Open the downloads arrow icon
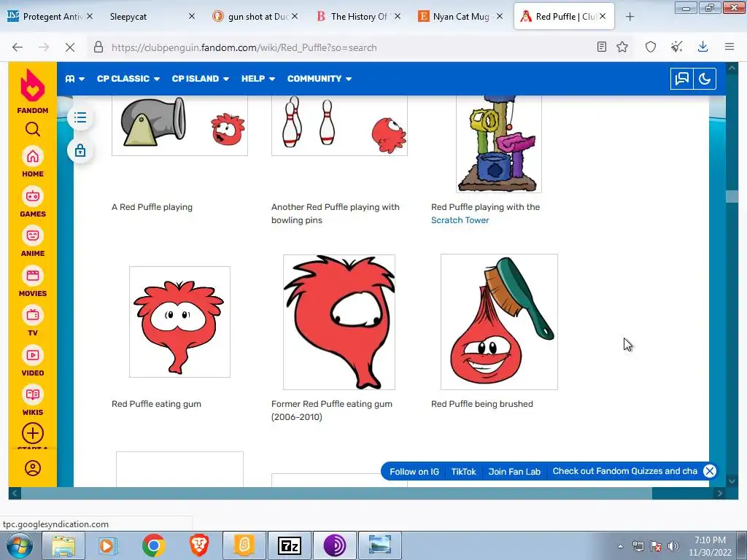The height and width of the screenshot is (560, 747). click(x=703, y=47)
